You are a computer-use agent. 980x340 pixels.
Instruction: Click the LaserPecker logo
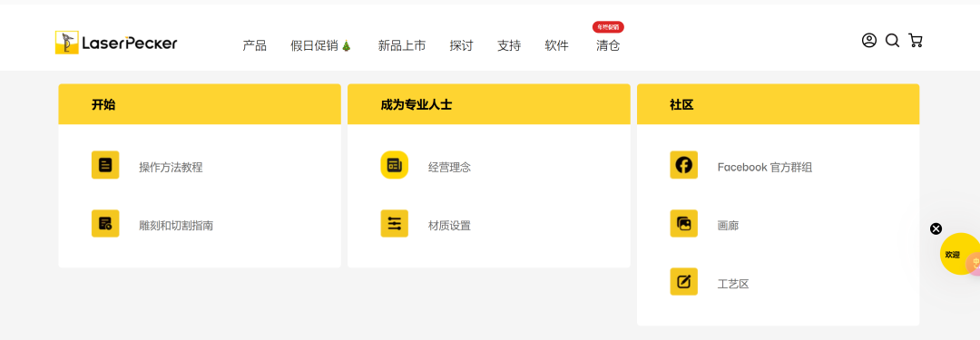(116, 43)
